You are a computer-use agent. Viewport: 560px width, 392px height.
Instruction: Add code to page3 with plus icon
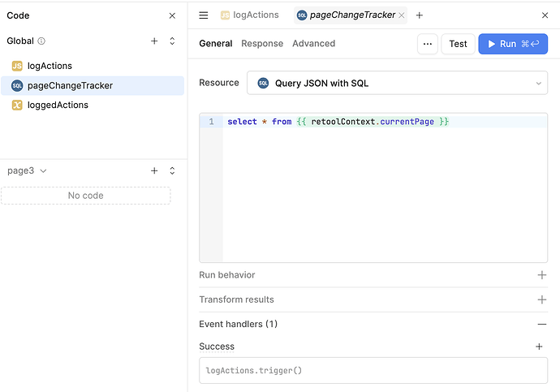(154, 170)
